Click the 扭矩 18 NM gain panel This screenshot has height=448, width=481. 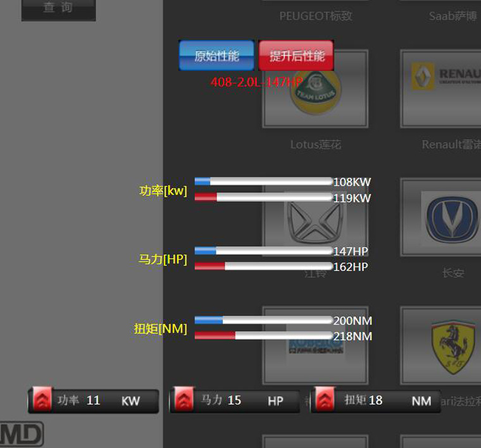(376, 401)
